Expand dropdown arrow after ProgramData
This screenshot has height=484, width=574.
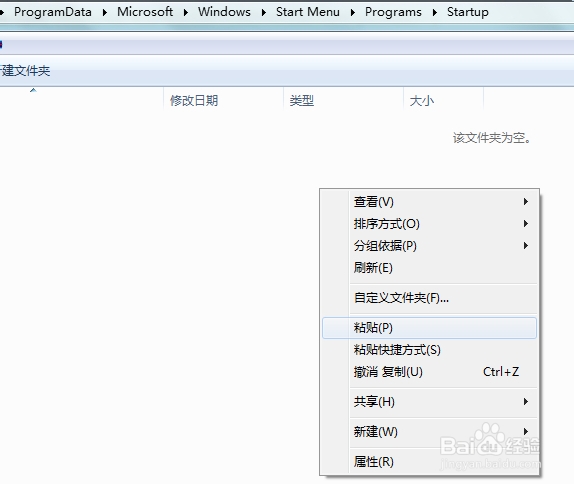[x=105, y=12]
